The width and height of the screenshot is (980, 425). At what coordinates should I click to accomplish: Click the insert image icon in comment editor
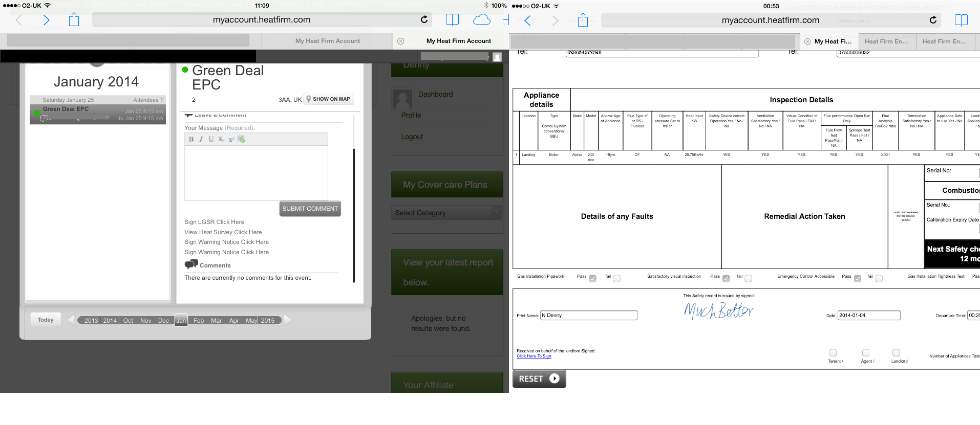click(x=242, y=139)
